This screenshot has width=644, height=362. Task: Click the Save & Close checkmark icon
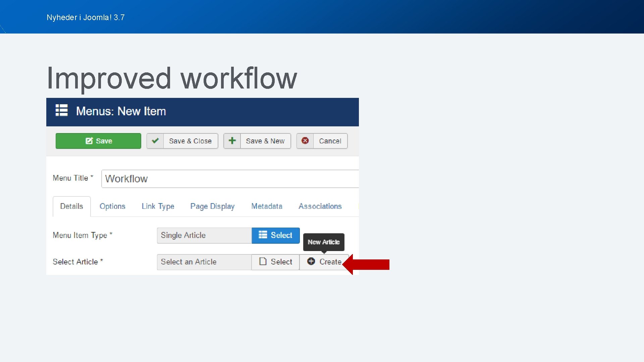(155, 141)
